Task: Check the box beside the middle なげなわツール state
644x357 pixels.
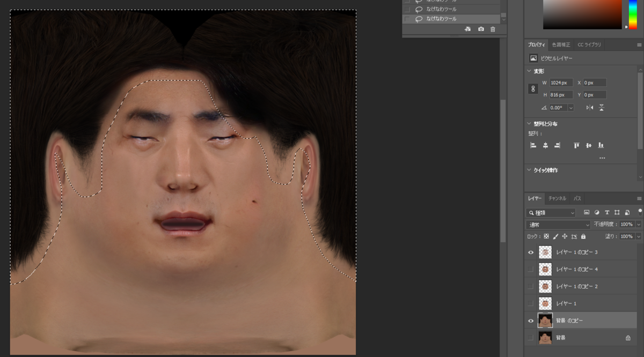Action: point(407,9)
